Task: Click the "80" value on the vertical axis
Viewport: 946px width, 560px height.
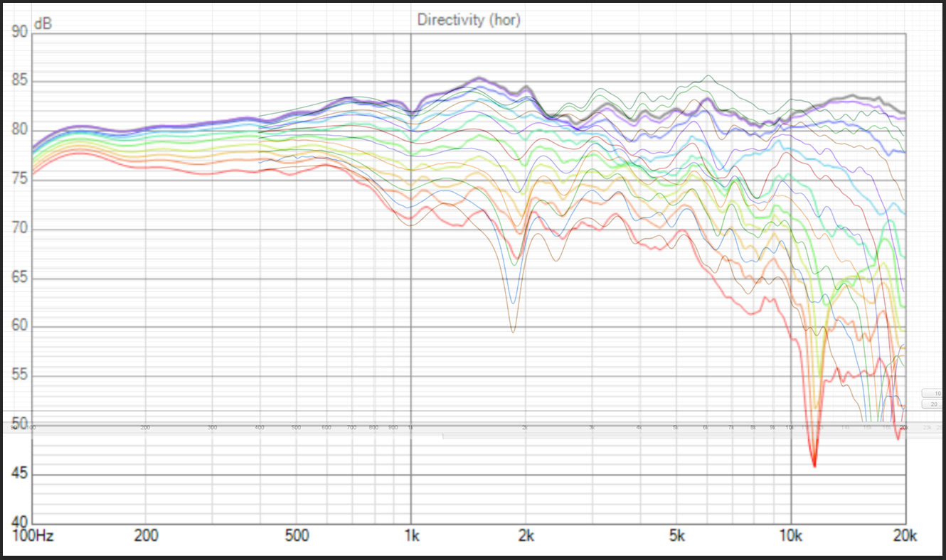Action: (19, 130)
